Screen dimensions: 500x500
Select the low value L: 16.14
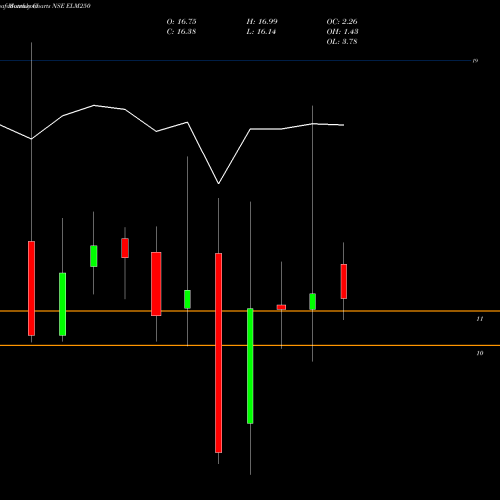(x=261, y=32)
